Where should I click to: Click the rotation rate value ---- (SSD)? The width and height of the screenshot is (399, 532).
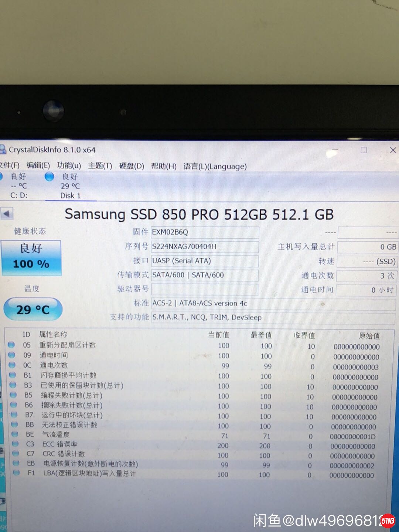(x=367, y=262)
